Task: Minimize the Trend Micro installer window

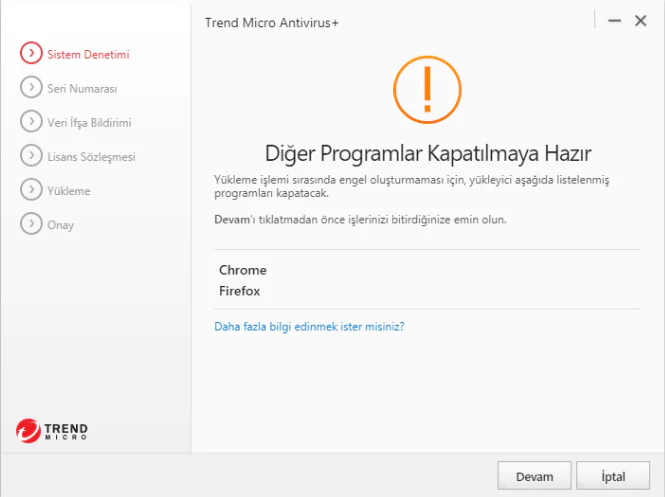Action: (615, 21)
